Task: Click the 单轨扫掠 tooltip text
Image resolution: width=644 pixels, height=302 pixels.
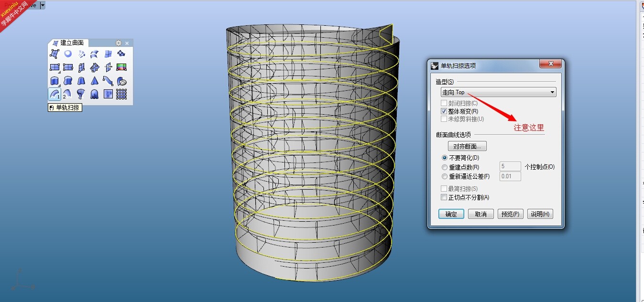Action: click(68, 108)
